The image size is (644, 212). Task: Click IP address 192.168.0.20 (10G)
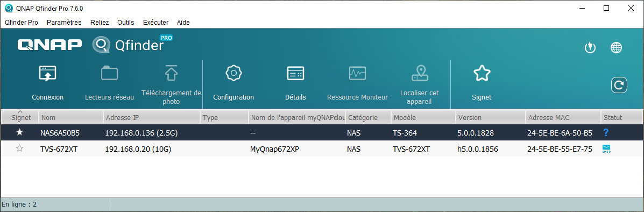[138, 149]
